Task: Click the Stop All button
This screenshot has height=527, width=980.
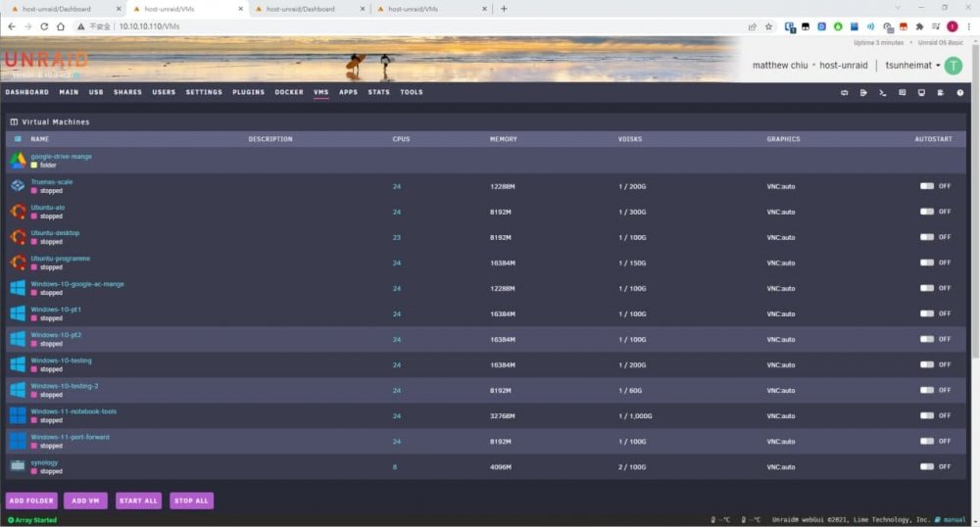Action: [x=191, y=501]
